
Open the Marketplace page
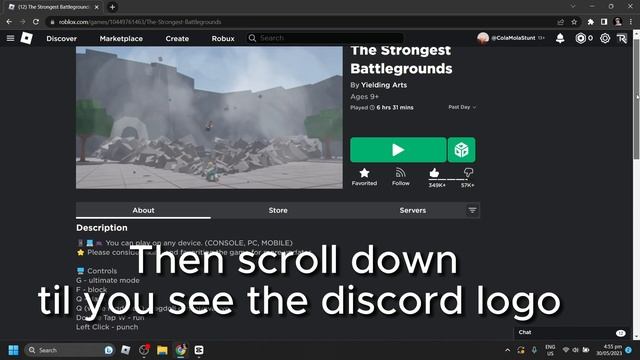click(121, 38)
